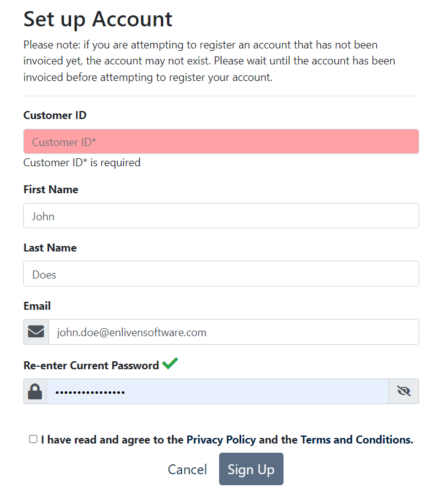Image resolution: width=448 pixels, height=503 pixels.
Task: Focus the red Customer ID input field
Action: point(221,142)
